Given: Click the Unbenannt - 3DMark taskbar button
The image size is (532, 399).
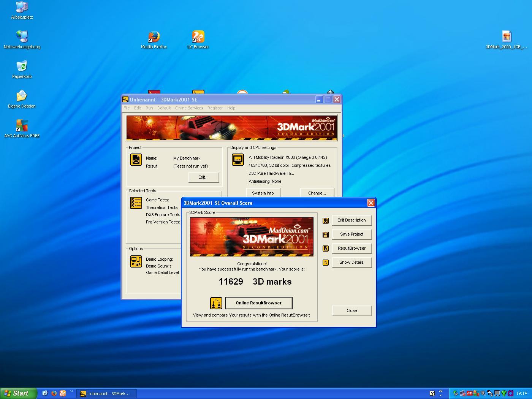Looking at the screenshot, I should point(106,394).
